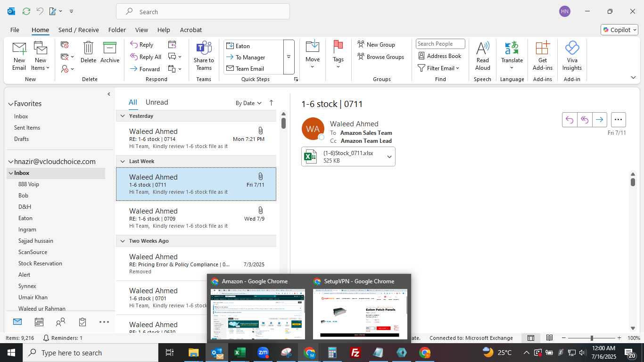The width and height of the screenshot is (644, 362).
Task: Open the Eaton folder
Action: (25, 218)
